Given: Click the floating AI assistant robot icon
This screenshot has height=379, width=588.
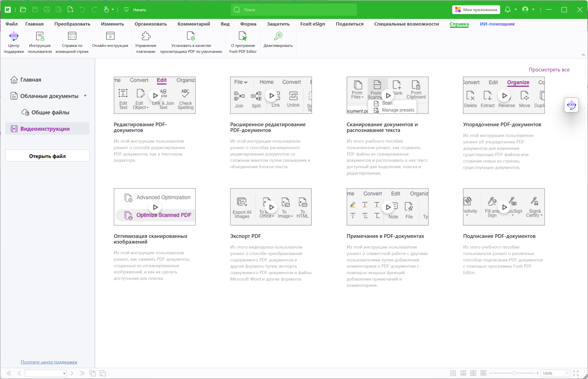Looking at the screenshot, I should tap(571, 105).
